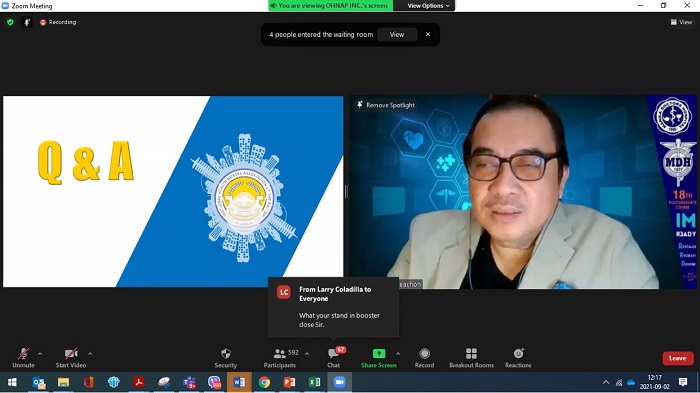The width and height of the screenshot is (700, 393).
Task: Click the green Share Screen icon
Action: pos(379,354)
